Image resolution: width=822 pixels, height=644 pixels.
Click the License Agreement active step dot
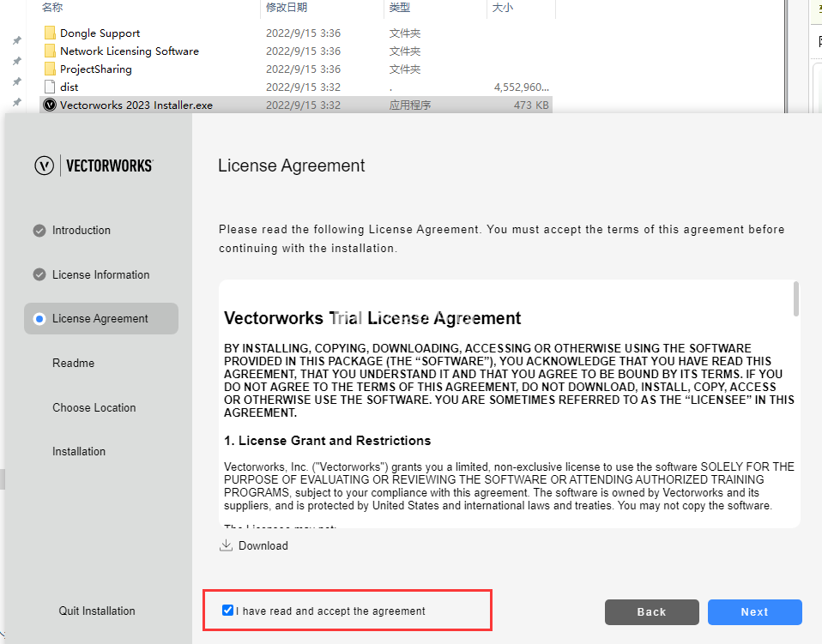[39, 319]
